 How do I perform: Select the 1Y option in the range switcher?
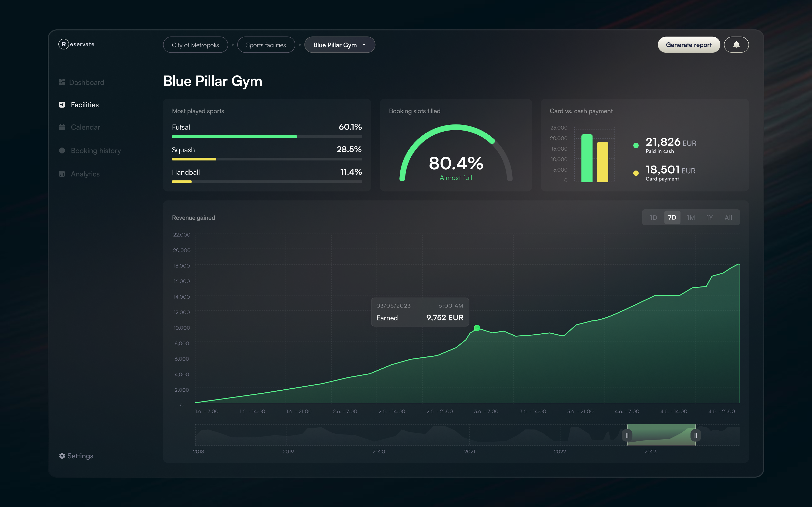[x=710, y=217]
